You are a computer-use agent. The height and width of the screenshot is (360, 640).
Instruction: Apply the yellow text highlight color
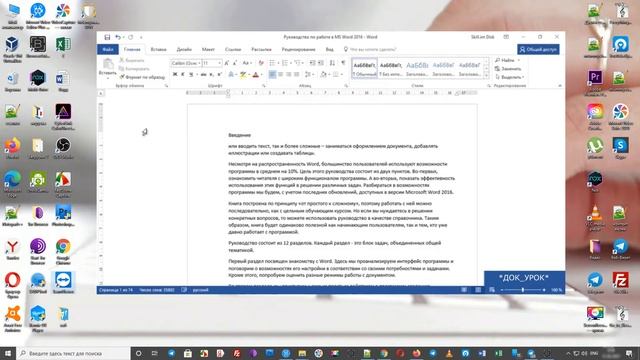[243, 74]
